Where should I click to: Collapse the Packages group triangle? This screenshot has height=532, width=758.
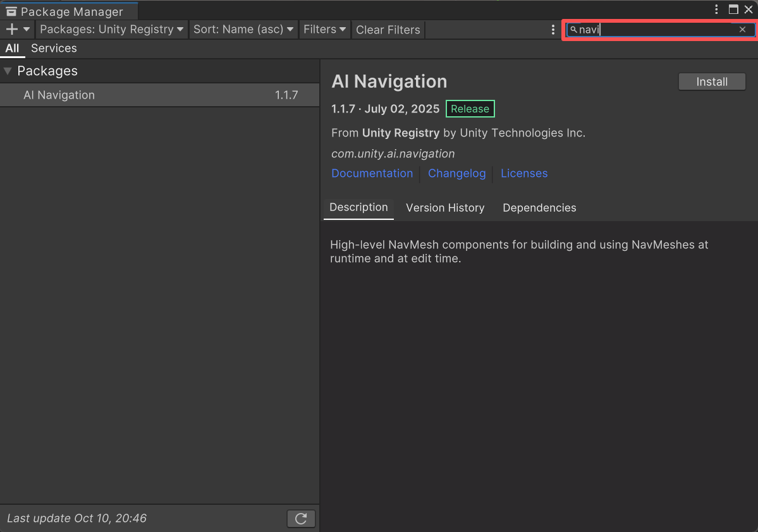(x=8, y=71)
